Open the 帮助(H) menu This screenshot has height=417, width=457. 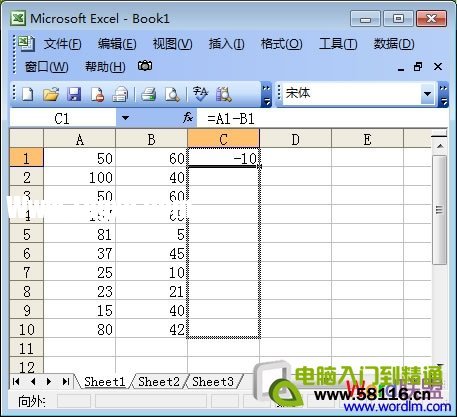(x=105, y=67)
